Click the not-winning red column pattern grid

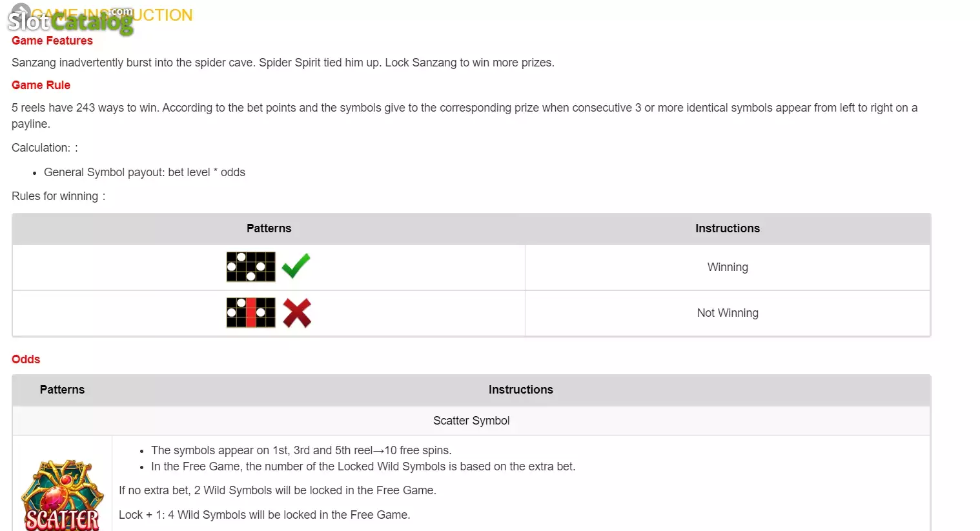[251, 313]
